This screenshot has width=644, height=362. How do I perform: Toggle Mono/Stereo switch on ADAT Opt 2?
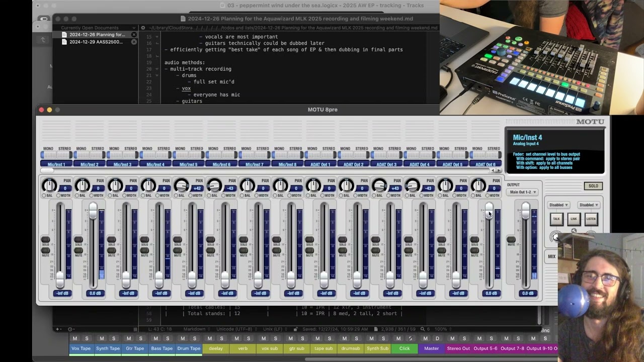coord(353,155)
